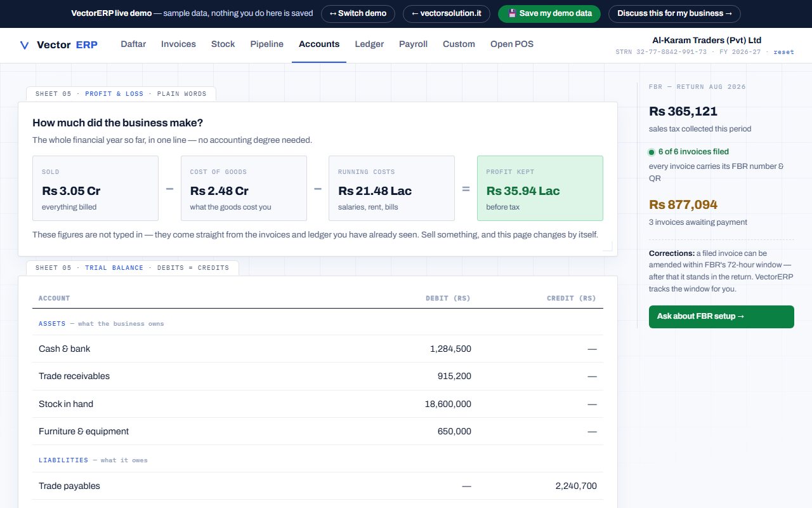Click the "Al-Karam Traders (Pvt) Ltd" company name

pyautogui.click(x=707, y=40)
